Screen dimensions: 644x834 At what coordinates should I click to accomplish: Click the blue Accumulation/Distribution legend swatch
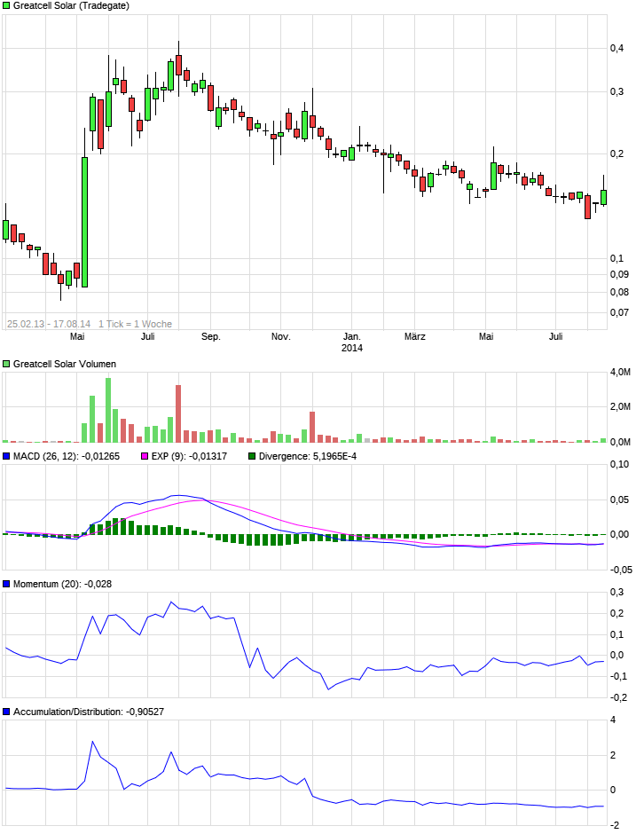[x=6, y=712]
